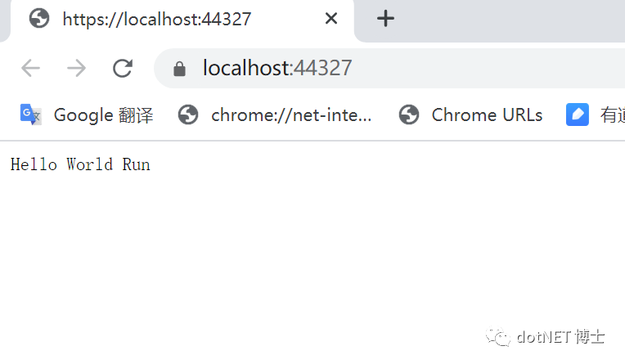
Task: Close the https://localhost:44327 tab
Action: (x=331, y=19)
